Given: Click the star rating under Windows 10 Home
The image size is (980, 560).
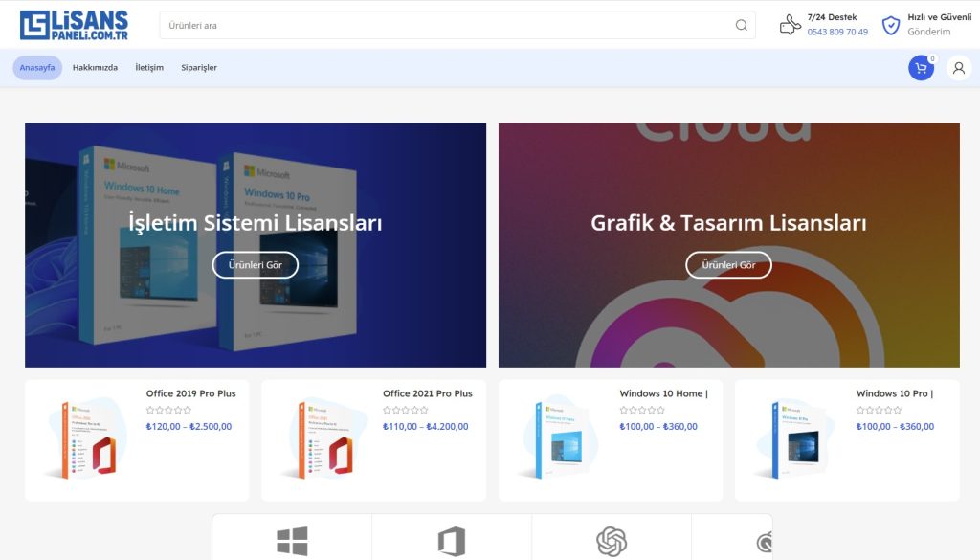Looking at the screenshot, I should pyautogui.click(x=642, y=410).
